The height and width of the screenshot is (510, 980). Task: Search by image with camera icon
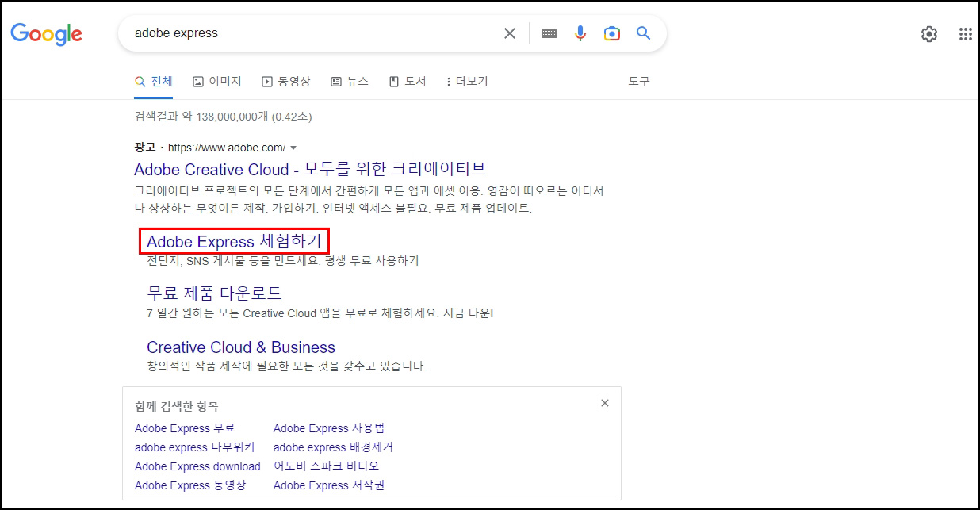611,33
